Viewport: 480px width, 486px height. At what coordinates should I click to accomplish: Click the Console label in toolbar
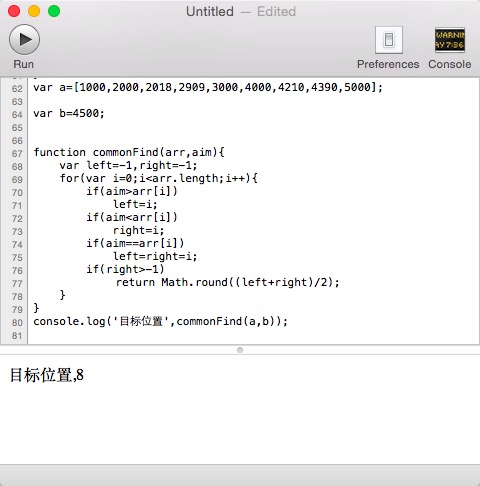[450, 64]
